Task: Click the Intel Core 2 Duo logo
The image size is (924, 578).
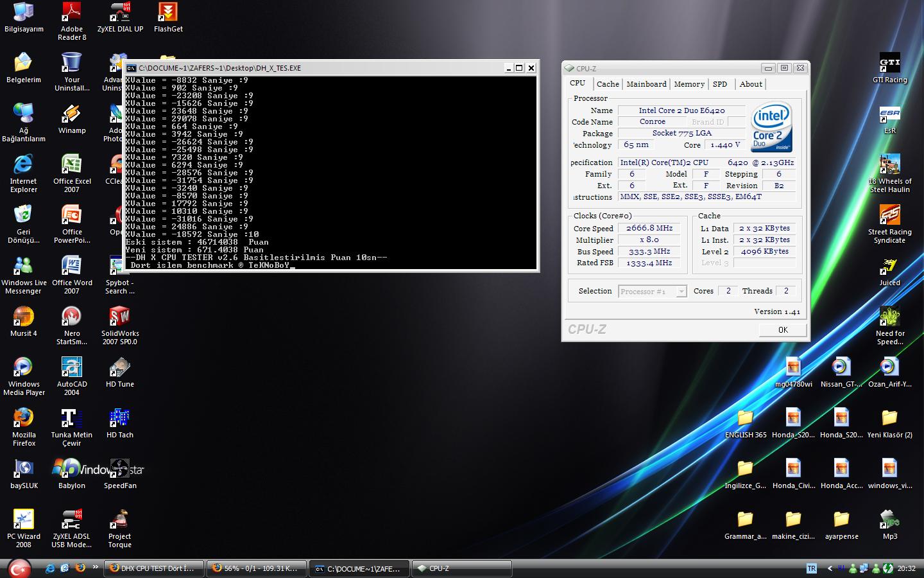Action: point(771,127)
